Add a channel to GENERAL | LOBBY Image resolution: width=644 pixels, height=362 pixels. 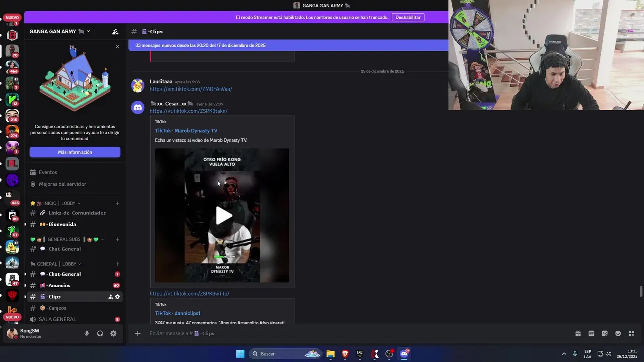point(117,264)
